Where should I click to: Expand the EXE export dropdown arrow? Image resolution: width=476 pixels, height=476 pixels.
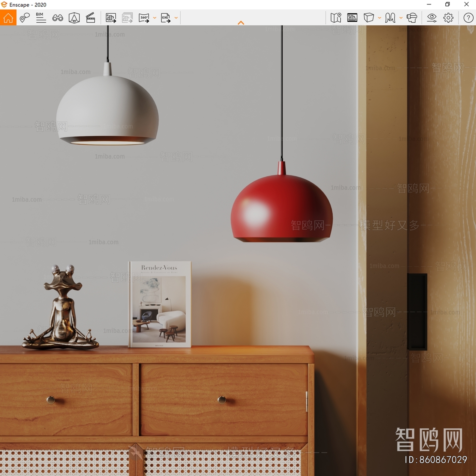176,18
